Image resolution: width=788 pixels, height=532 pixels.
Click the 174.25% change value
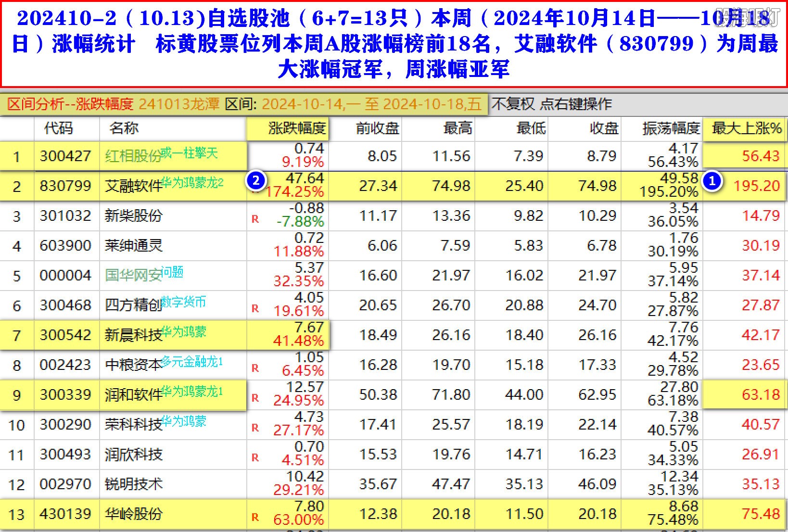click(295, 192)
